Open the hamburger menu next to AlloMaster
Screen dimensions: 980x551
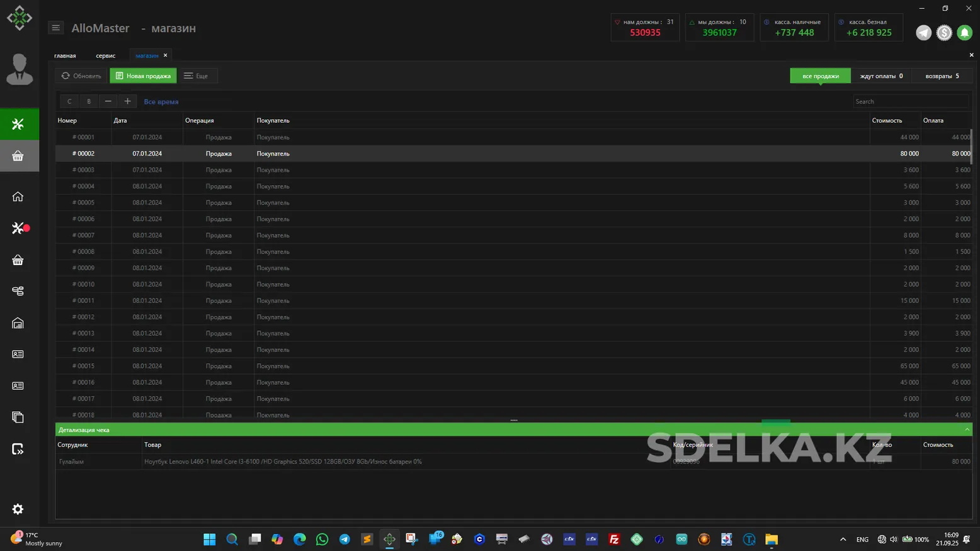coord(55,28)
